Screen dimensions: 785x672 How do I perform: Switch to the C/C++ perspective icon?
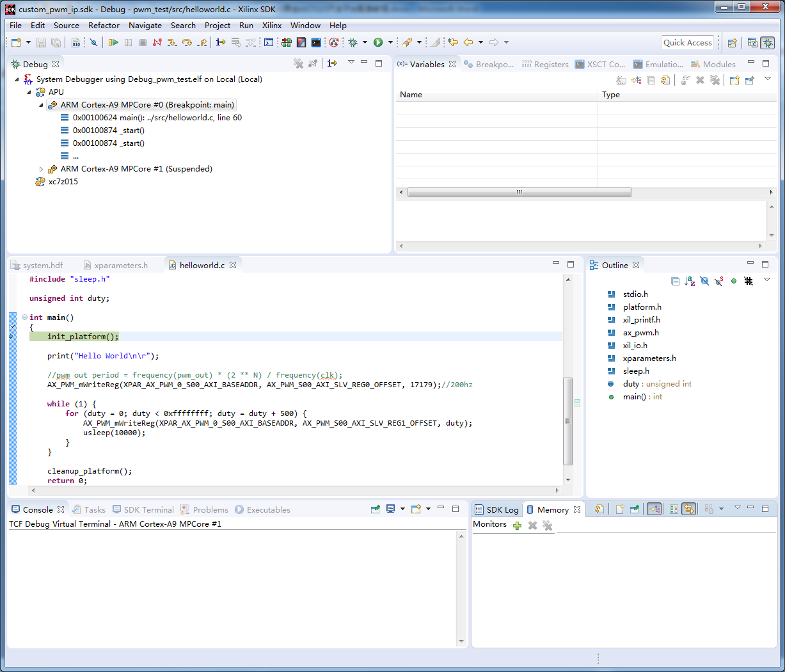pyautogui.click(x=752, y=43)
